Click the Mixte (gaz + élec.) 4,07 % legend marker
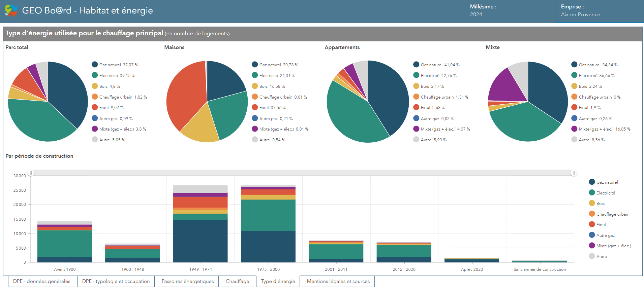The width and height of the screenshot is (644, 289). coord(416,129)
